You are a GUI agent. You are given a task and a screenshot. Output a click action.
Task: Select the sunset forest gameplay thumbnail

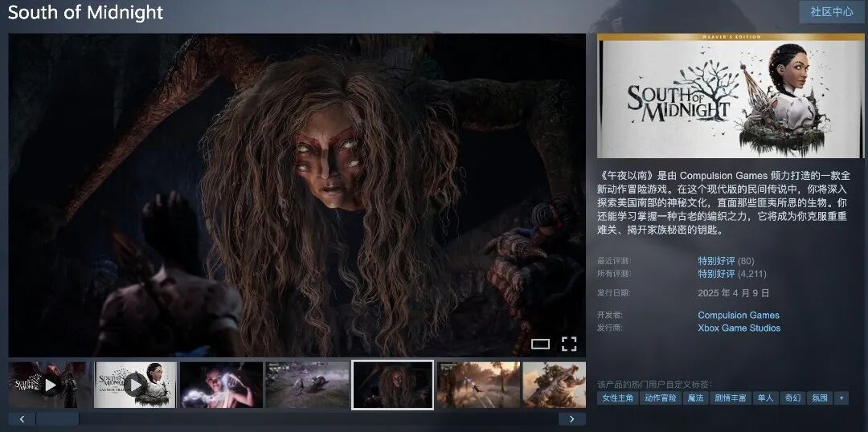point(479,385)
